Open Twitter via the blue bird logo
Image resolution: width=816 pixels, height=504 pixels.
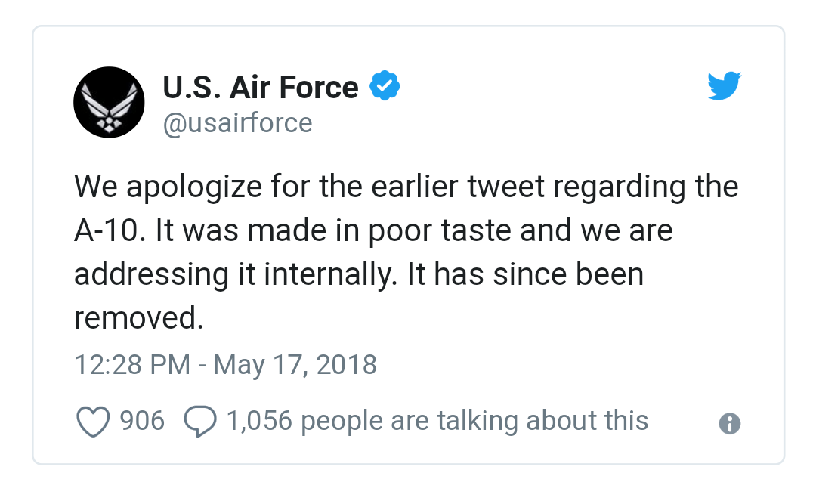click(x=724, y=86)
